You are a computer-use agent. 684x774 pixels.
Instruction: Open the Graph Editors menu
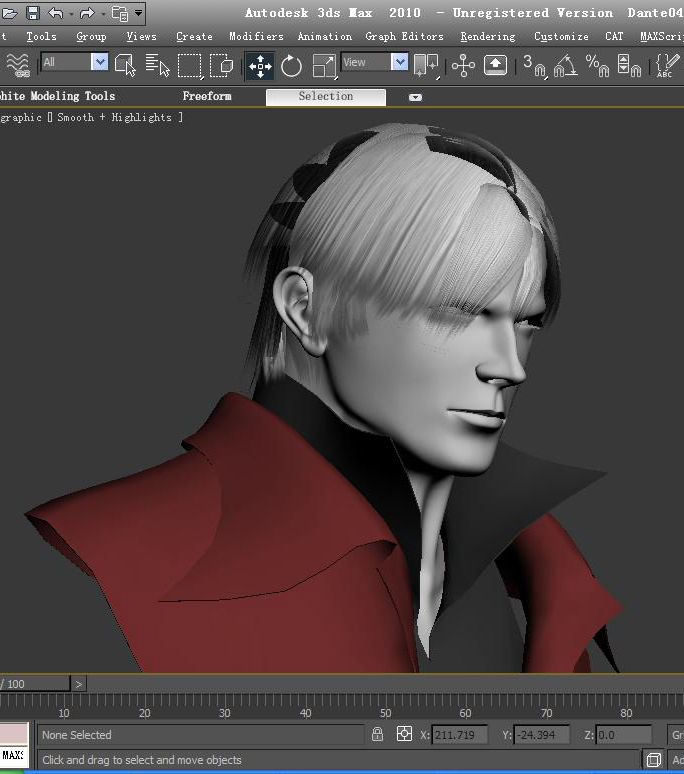point(405,37)
